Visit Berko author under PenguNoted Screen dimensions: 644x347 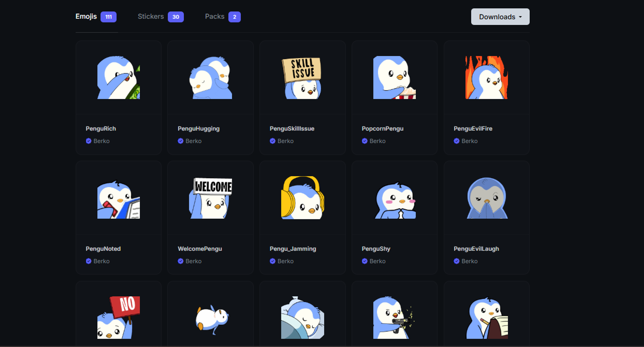pos(101,261)
